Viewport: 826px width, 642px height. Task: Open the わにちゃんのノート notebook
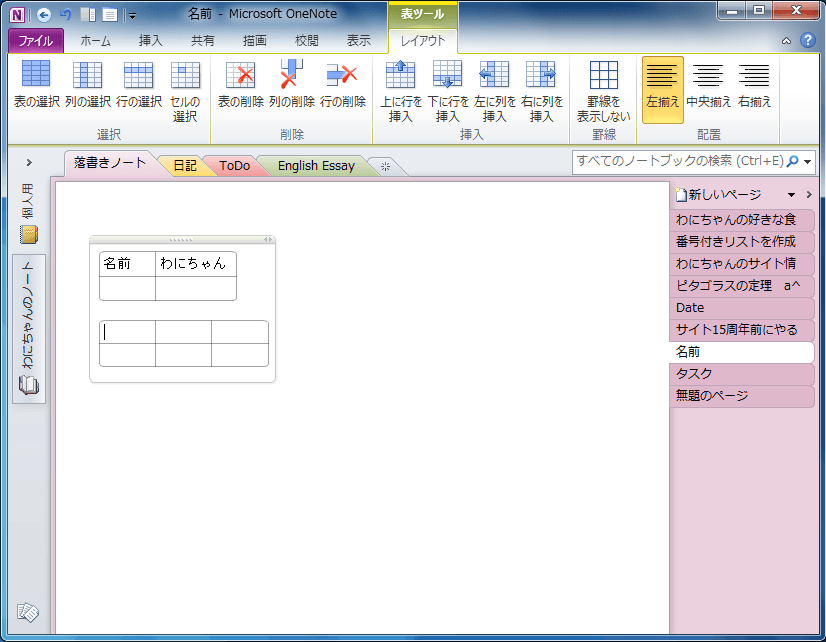tap(28, 329)
